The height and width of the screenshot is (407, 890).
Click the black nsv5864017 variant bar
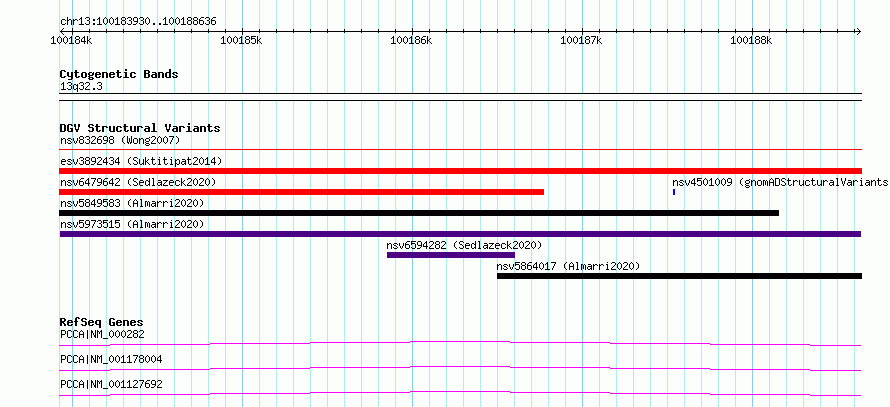pyautogui.click(x=679, y=276)
